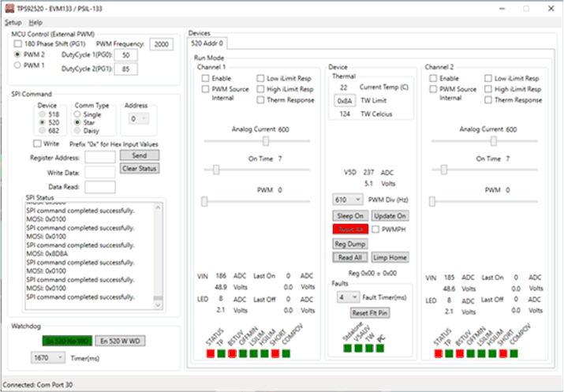
Task: Open the Setup menu
Action: 13,23
